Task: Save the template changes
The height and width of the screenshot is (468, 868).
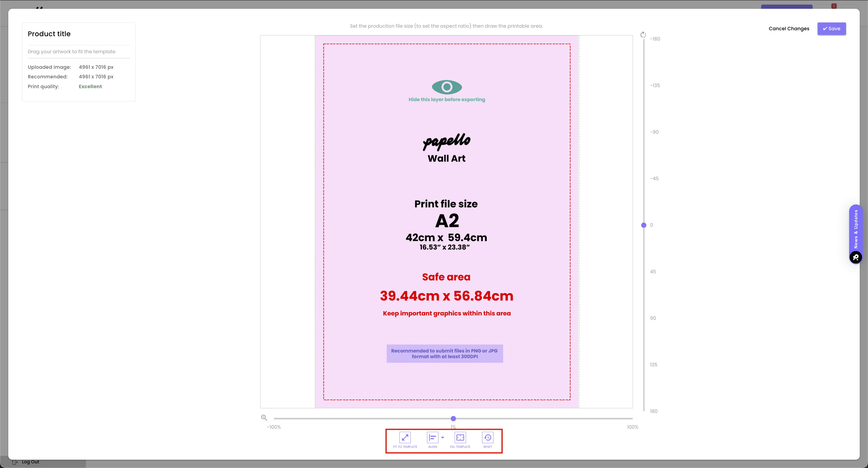Action: (831, 29)
